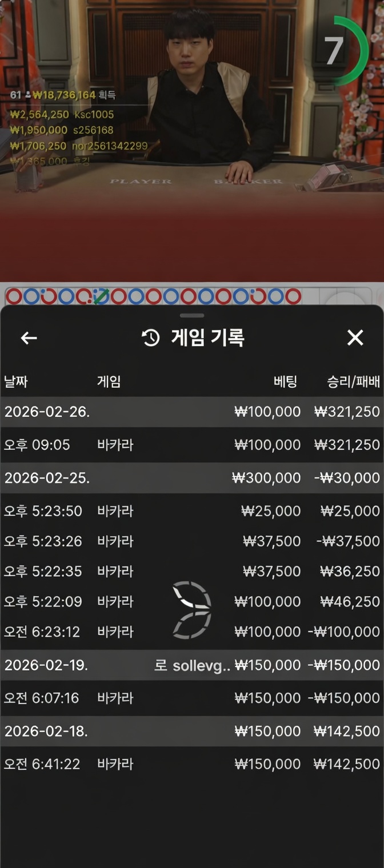
Task: Toggle the 2026-02-18 date group
Action: (x=192, y=731)
